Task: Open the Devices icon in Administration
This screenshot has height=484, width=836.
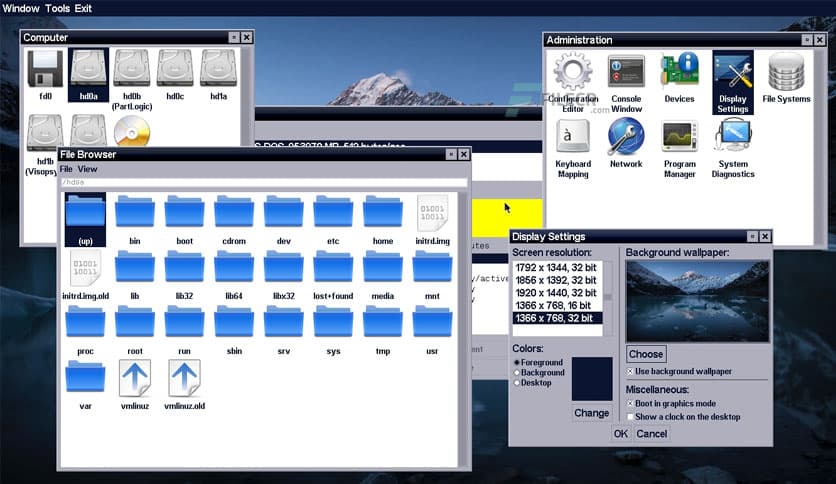Action: 679,78
